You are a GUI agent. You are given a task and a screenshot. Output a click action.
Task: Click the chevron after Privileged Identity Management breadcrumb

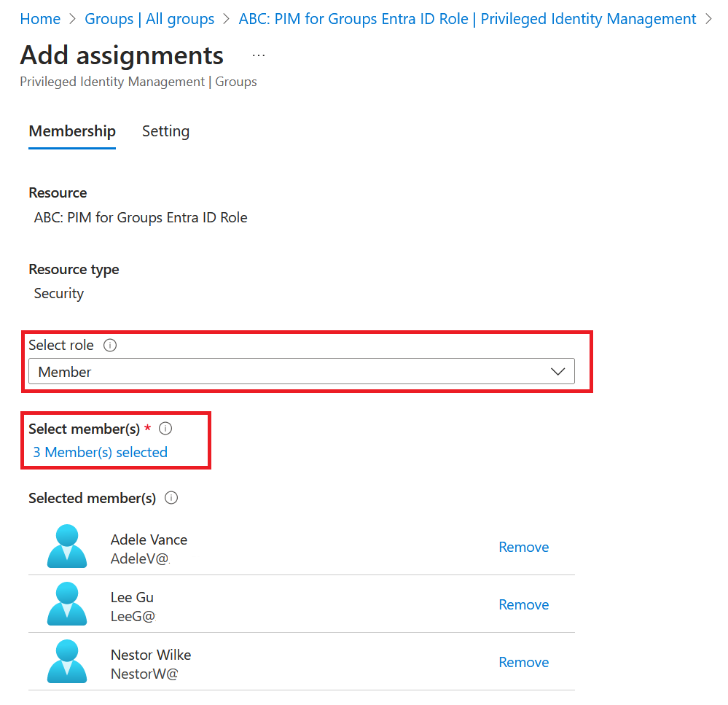[708, 18]
